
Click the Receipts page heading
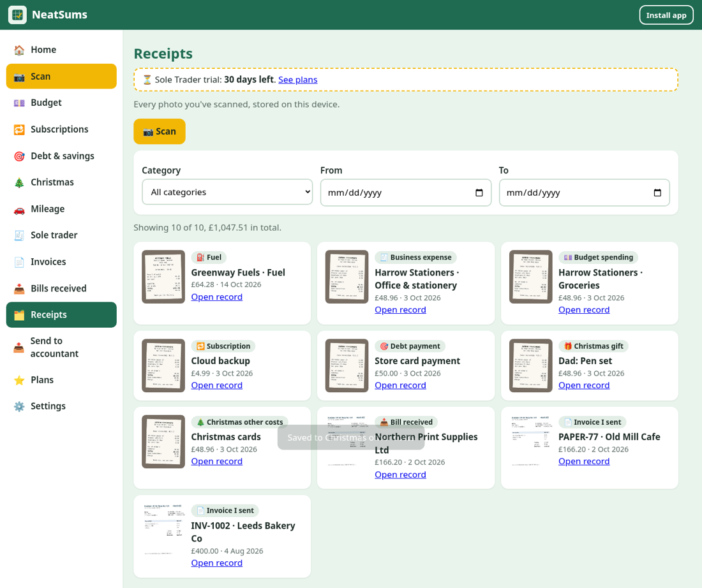pos(163,54)
